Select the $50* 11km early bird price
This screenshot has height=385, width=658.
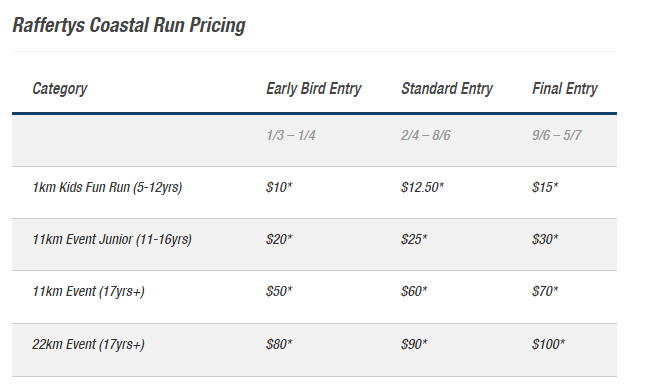(279, 291)
